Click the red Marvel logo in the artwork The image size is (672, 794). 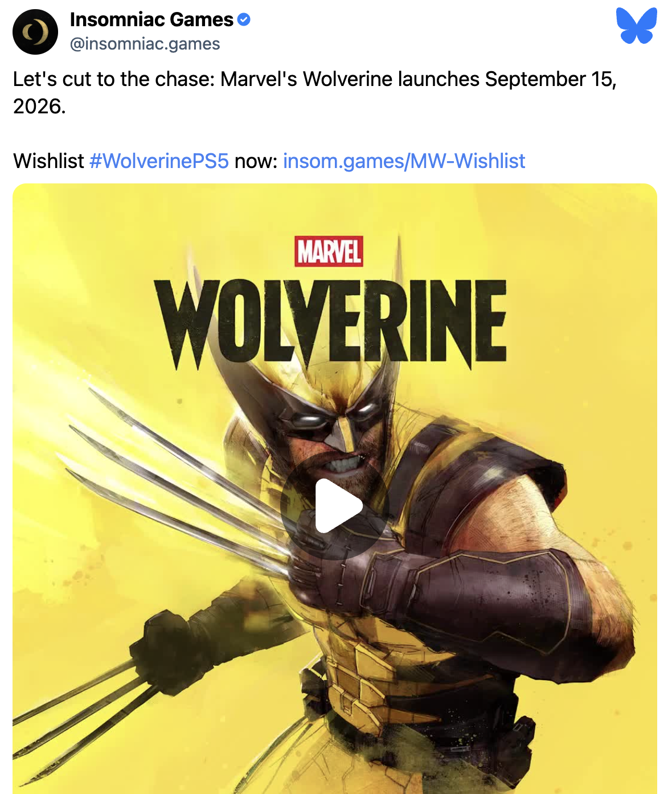point(329,251)
